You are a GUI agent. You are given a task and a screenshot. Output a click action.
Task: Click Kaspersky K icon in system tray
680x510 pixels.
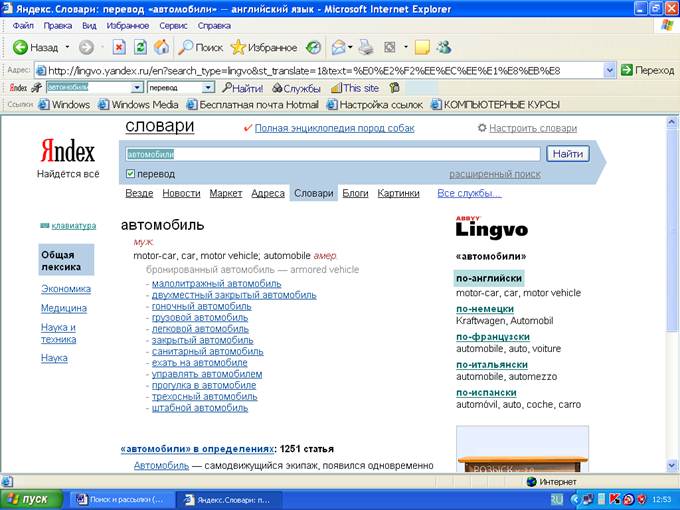click(615, 500)
